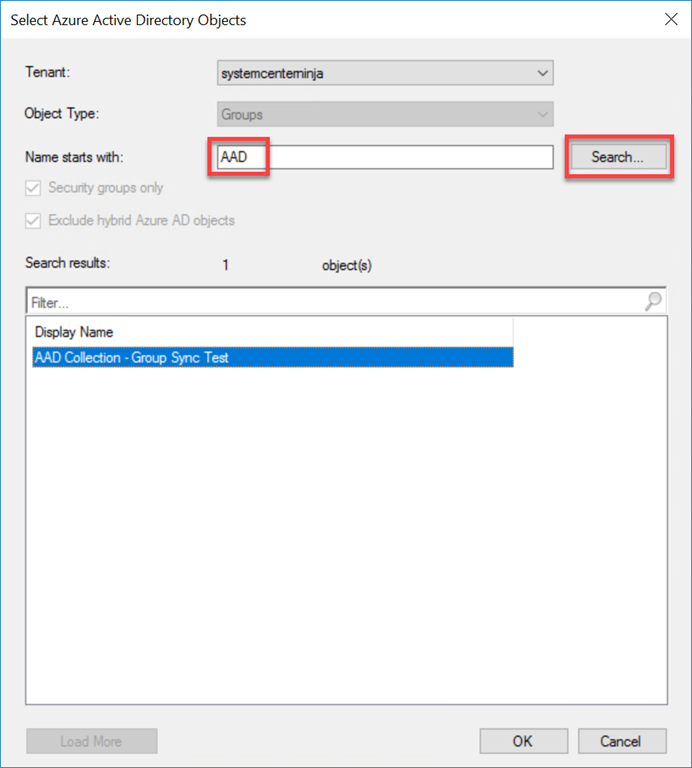Viewport: 692px width, 768px height.
Task: Click the Load More button
Action: point(92,741)
